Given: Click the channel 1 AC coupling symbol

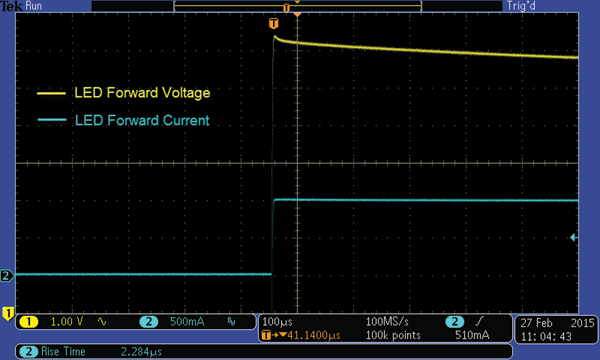Looking at the screenshot, I should click(x=102, y=321).
